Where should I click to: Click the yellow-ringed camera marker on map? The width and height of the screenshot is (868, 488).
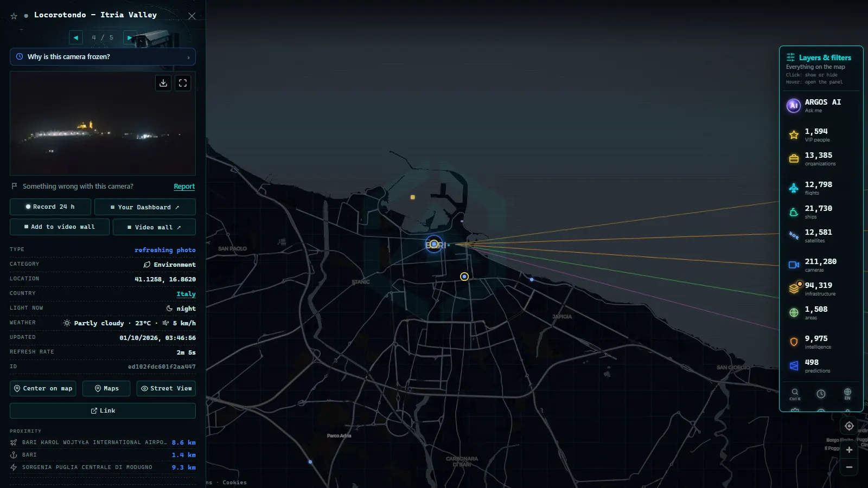click(x=464, y=277)
